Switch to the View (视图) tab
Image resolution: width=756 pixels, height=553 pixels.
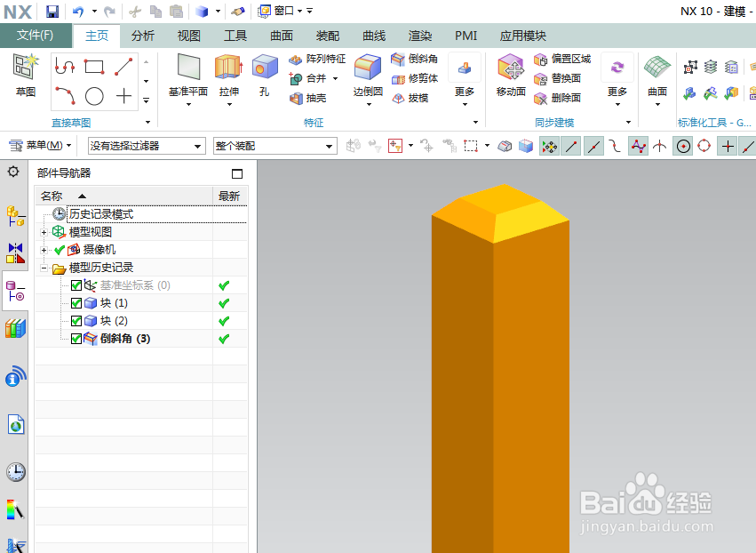pyautogui.click(x=188, y=36)
